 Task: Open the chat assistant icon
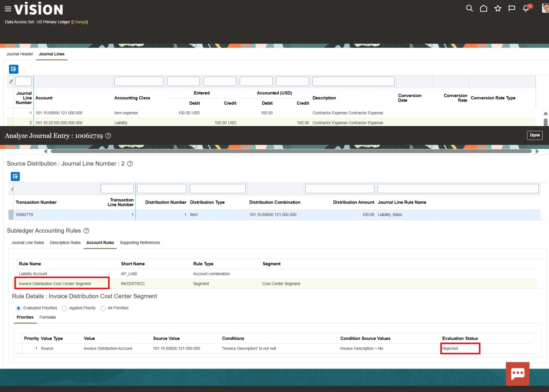point(517,374)
